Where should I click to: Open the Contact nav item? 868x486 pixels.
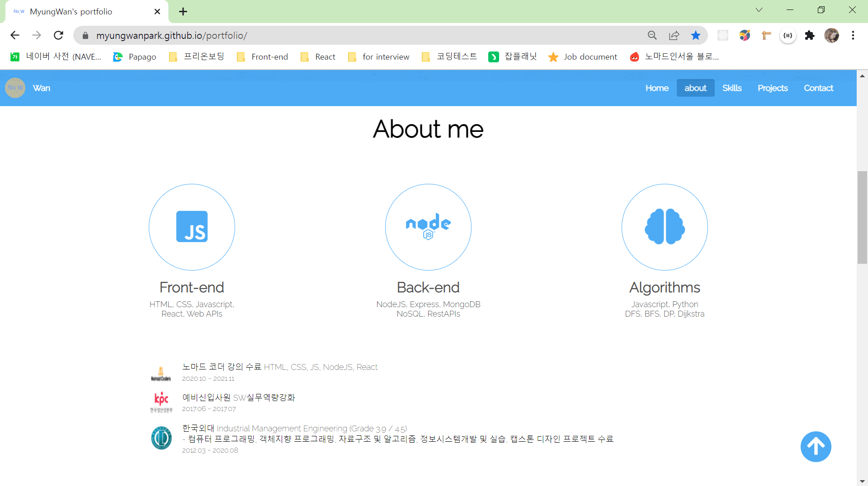click(x=818, y=88)
